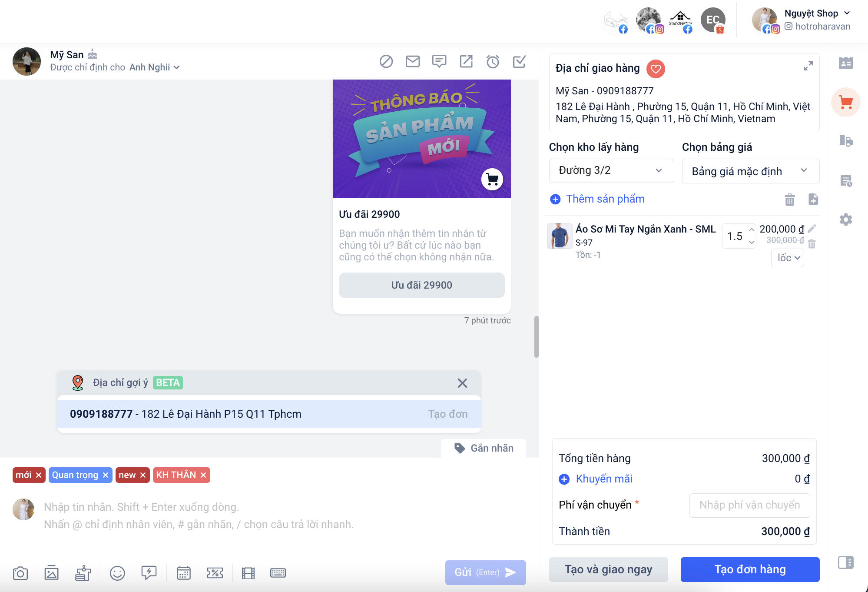Click the mark-as-unread envelope icon
Image resolution: width=868 pixels, height=592 pixels.
pos(412,62)
